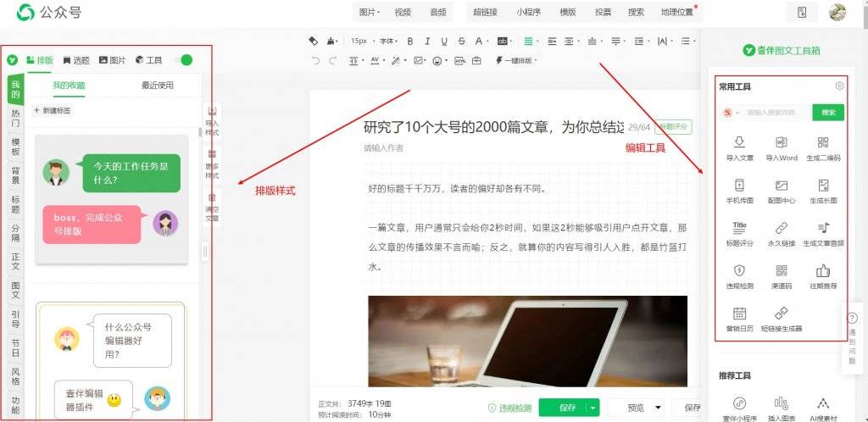868x422 pixels.
Task: Open the justify alignment dropdown
Action: (x=531, y=41)
